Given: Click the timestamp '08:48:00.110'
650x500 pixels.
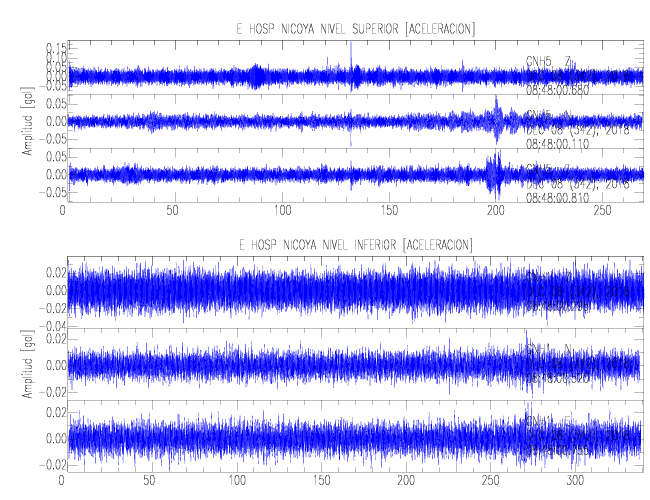Looking at the screenshot, I should (557, 144).
